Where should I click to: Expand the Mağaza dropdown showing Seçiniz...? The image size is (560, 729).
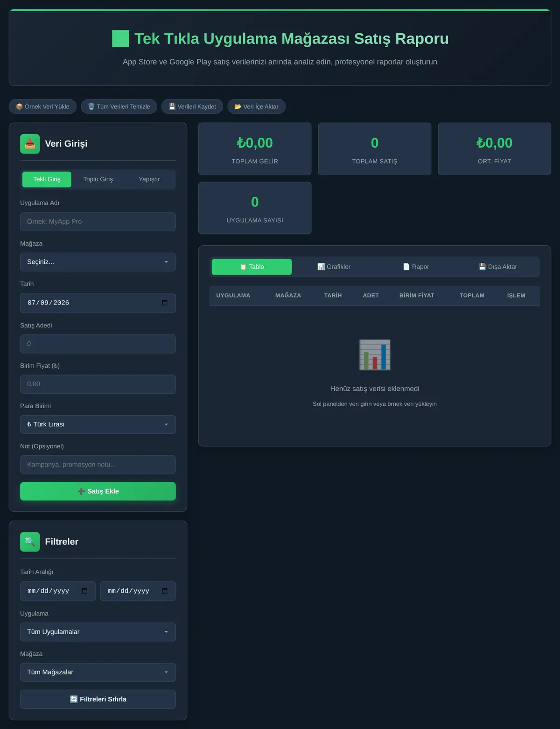point(98,262)
